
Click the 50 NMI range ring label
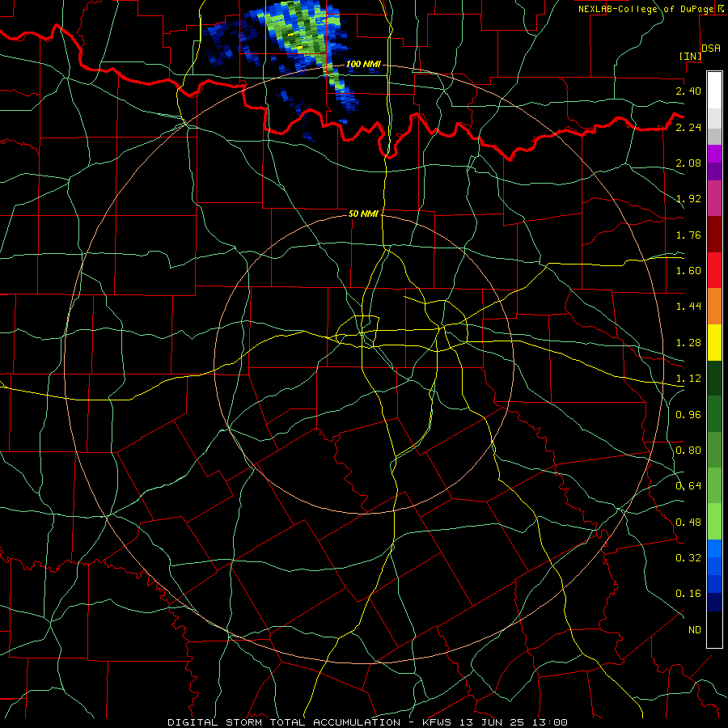coord(363,214)
